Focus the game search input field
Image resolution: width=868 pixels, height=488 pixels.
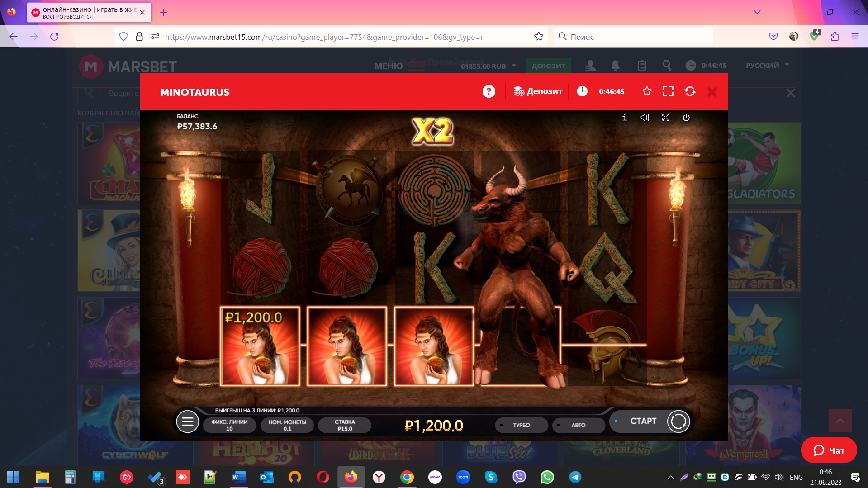tap(123, 93)
